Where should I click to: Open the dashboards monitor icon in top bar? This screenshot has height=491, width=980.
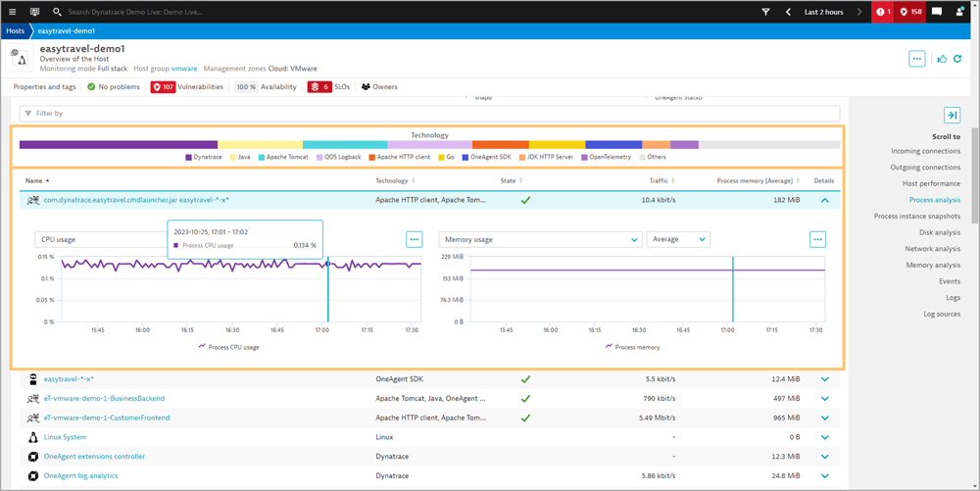(x=34, y=12)
